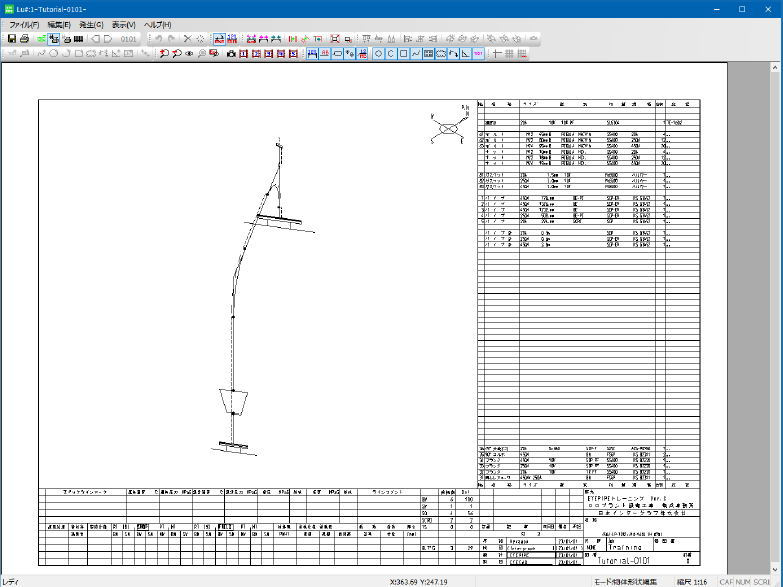Toggle the wavy curve line button
Screen dimensions: 783x587
pyautogui.click(x=416, y=53)
